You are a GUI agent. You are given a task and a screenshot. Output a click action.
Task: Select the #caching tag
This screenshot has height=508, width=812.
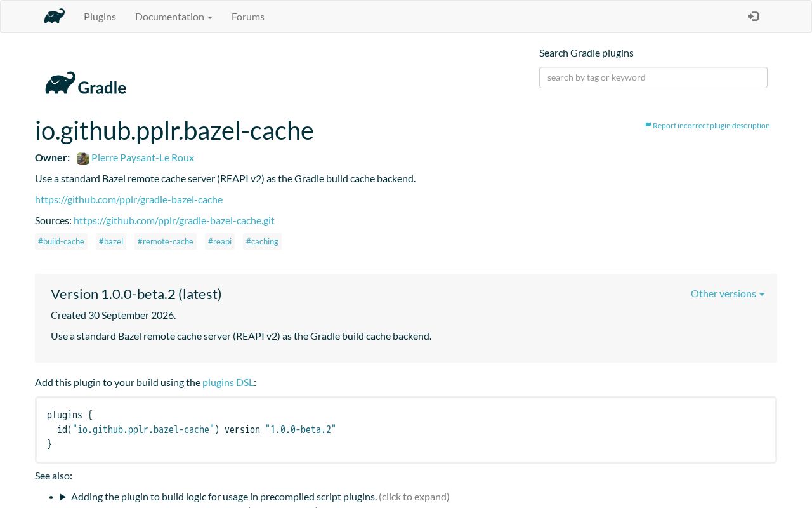[x=262, y=241]
